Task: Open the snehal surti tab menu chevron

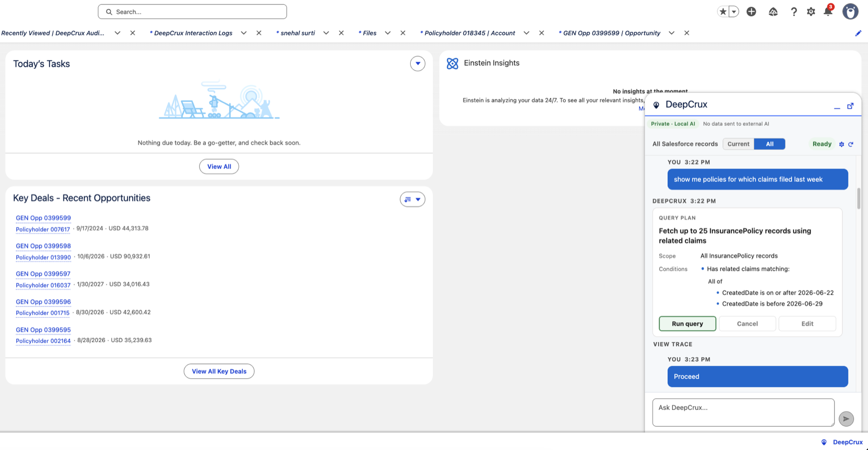Action: point(326,33)
